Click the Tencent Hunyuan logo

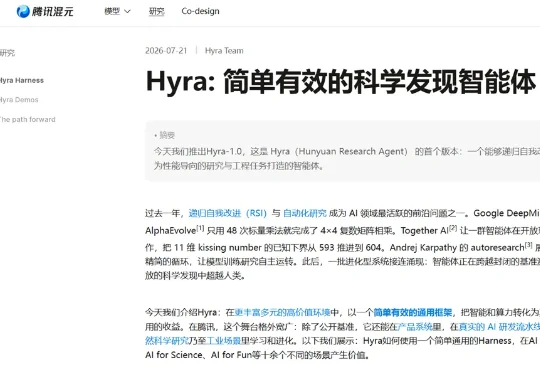coord(45,11)
